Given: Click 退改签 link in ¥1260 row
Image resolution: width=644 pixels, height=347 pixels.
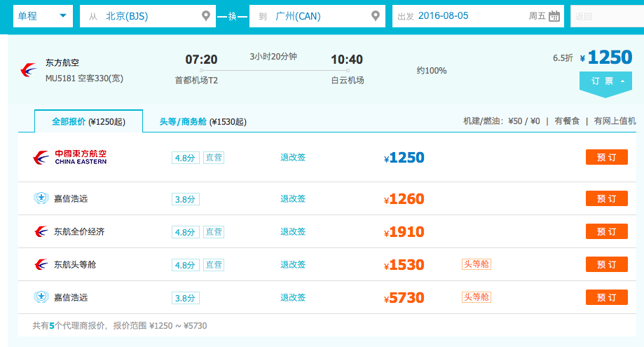Looking at the screenshot, I should (x=293, y=199).
